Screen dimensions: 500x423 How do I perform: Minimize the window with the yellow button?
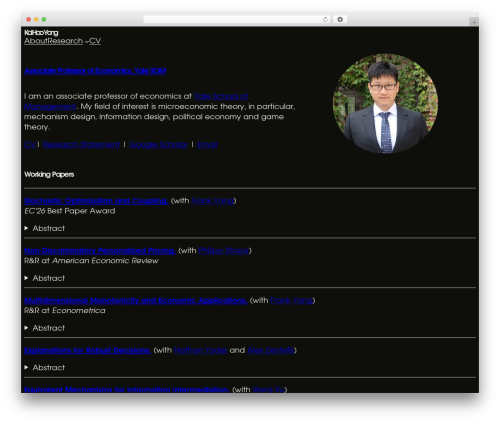(36, 19)
